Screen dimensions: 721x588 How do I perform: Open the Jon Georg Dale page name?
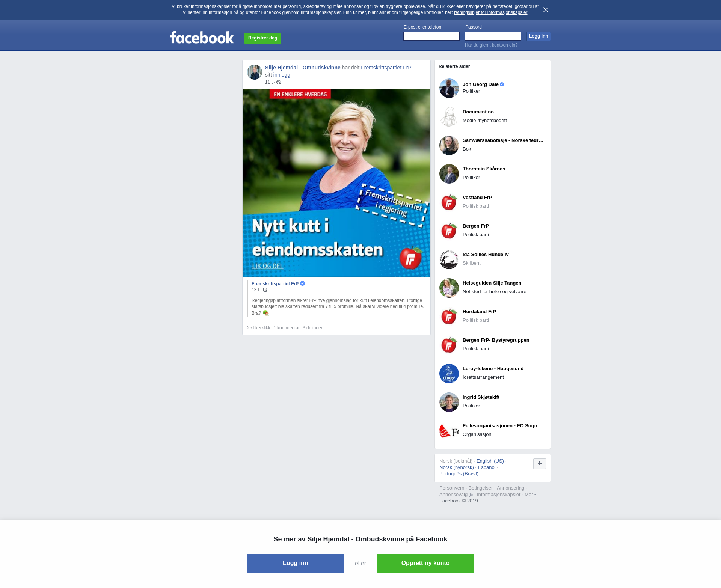[481, 84]
